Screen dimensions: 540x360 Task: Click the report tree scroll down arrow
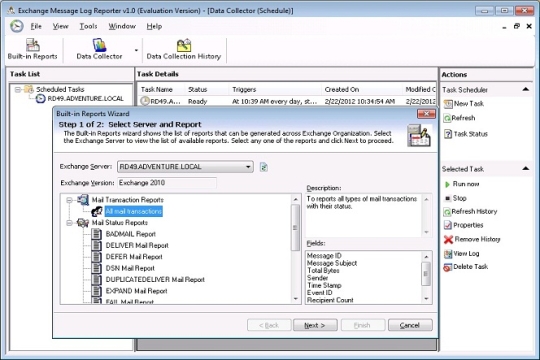[295, 299]
